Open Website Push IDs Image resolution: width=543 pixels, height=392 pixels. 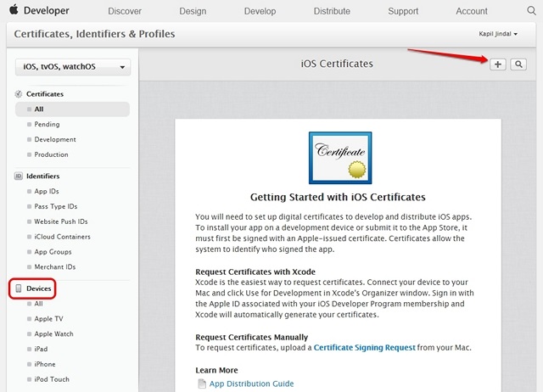61,221
